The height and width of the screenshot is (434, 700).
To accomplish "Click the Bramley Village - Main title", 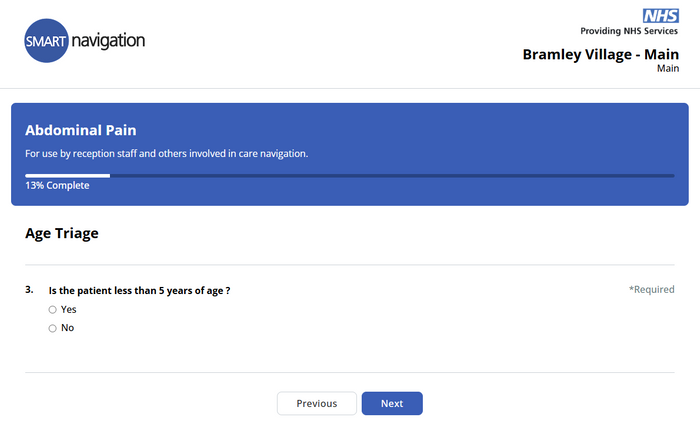I will click(601, 54).
